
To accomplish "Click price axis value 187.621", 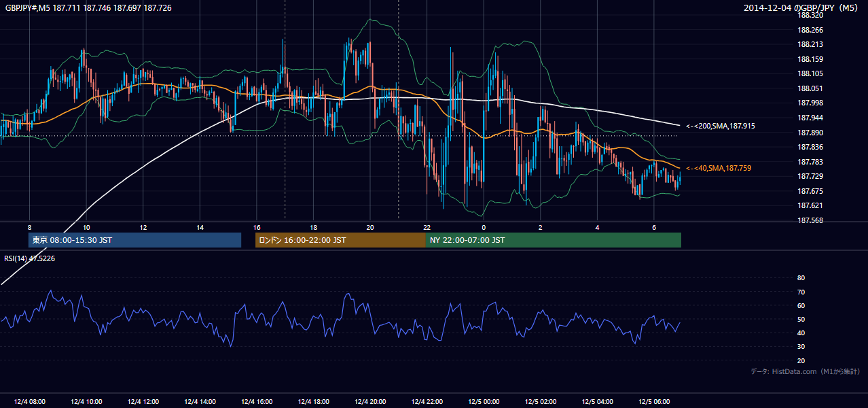I will tap(810, 205).
